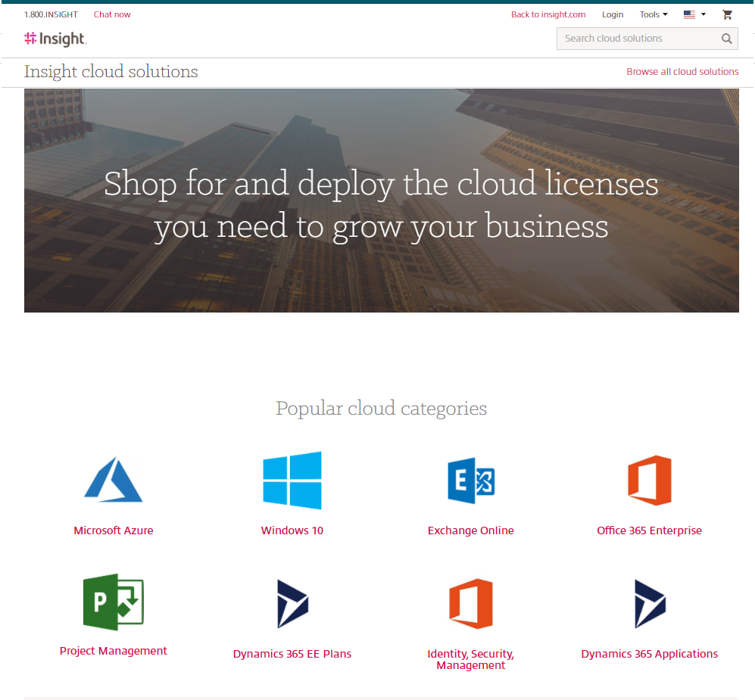Select the Office 365 Enterprise icon
Image resolution: width=755 pixels, height=700 pixels.
(x=649, y=481)
